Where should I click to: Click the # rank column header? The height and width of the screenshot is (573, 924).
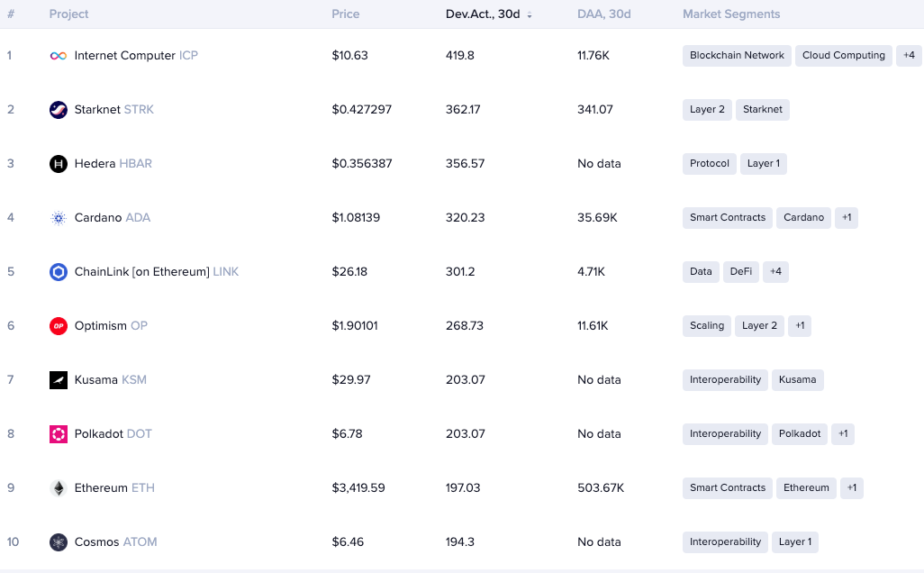point(11,14)
